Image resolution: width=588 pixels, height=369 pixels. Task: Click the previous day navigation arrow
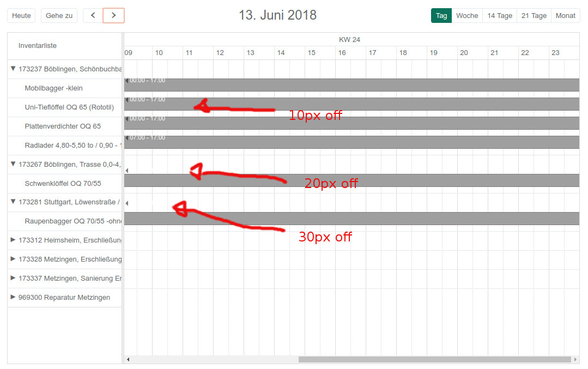(92, 15)
